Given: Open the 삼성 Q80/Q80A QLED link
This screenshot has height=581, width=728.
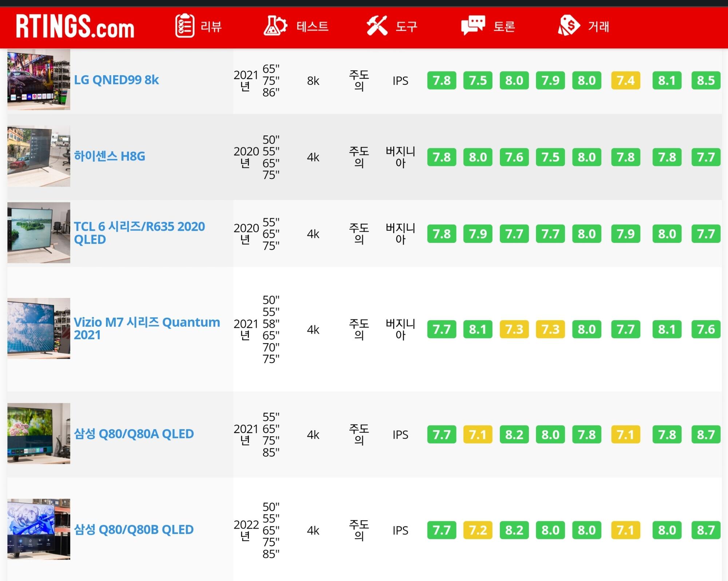Looking at the screenshot, I should (134, 434).
